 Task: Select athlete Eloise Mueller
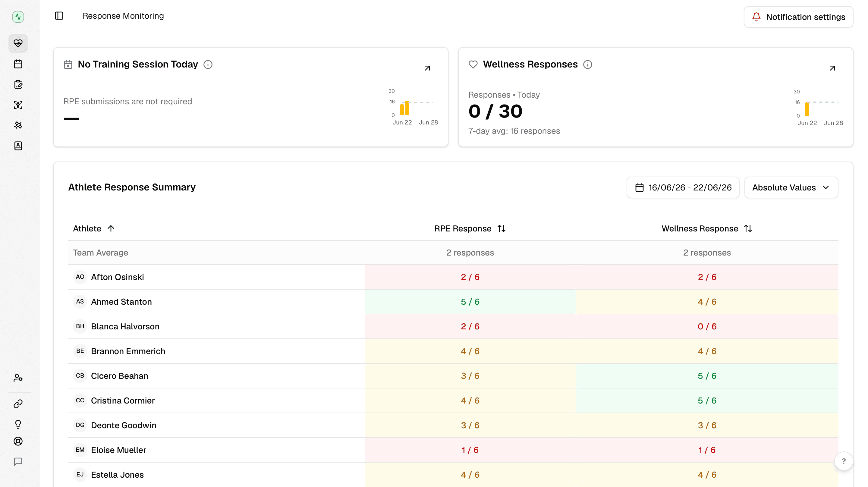pyautogui.click(x=119, y=450)
